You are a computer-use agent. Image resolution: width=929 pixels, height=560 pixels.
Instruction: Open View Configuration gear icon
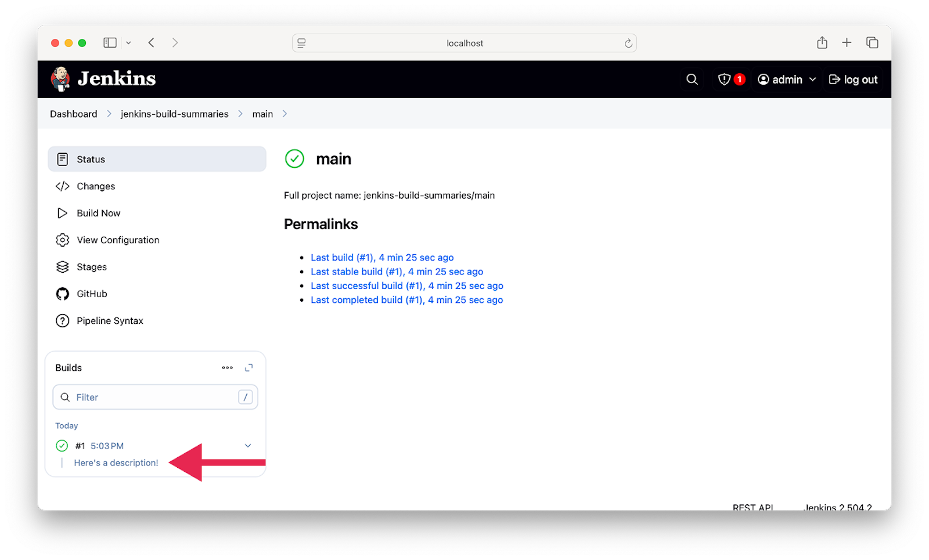tap(62, 240)
